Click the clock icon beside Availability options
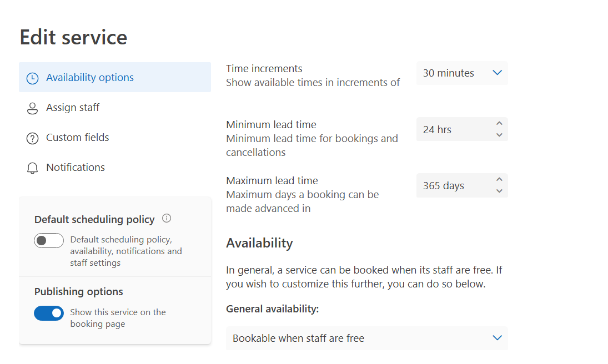Viewport: 608px width, 364px height. pos(32,78)
